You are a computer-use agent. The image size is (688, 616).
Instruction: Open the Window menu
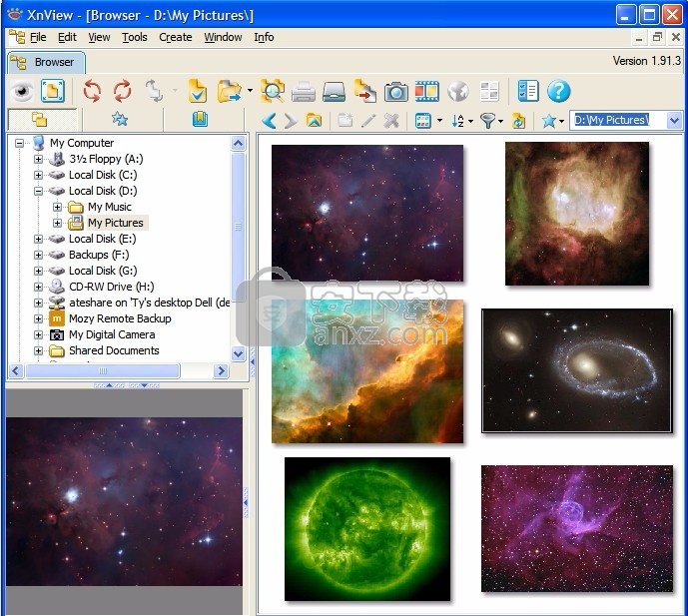[x=223, y=37]
